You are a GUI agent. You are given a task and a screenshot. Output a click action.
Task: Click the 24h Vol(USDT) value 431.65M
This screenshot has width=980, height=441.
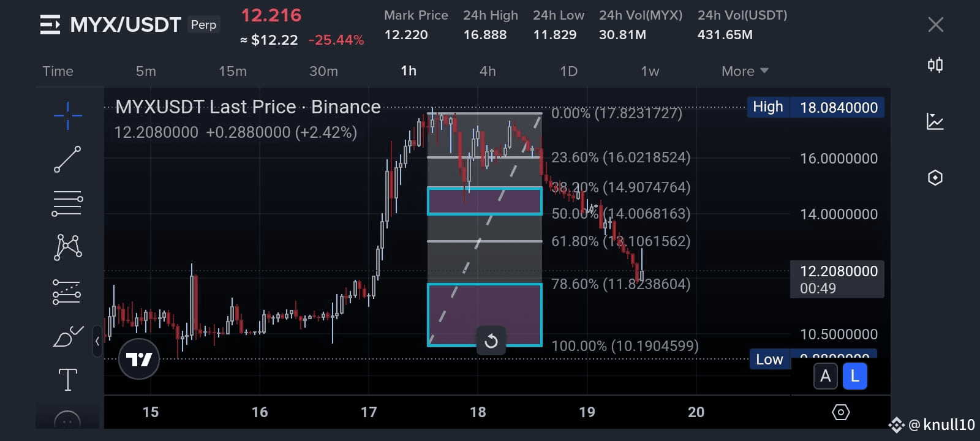click(725, 35)
